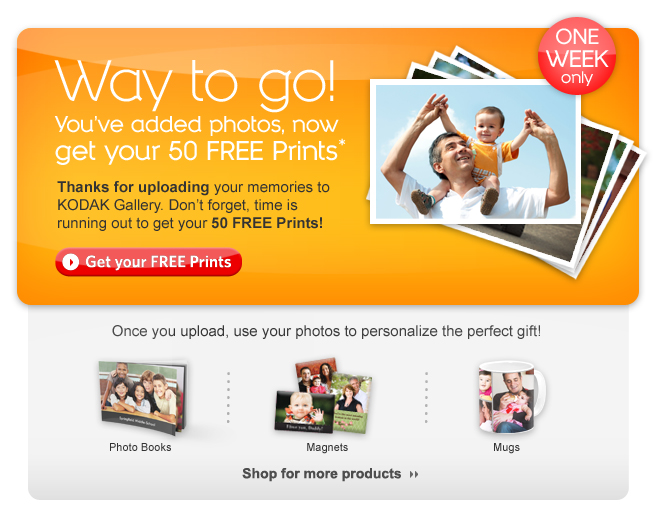Select the Magnets product image
Image resolution: width=656 pixels, height=514 pixels.
pyautogui.click(x=323, y=396)
